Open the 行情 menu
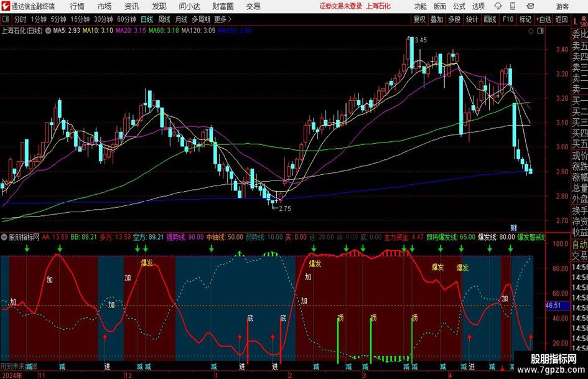 pos(77,6)
